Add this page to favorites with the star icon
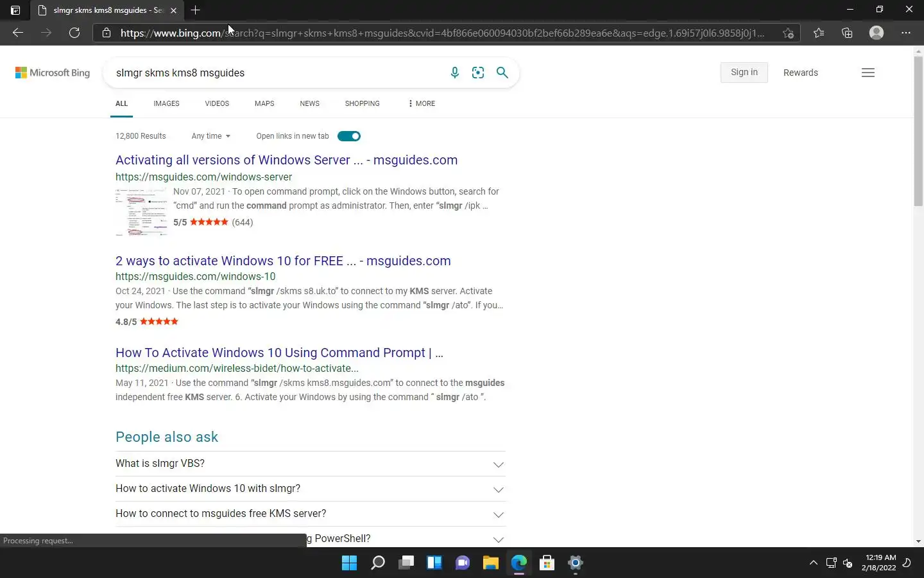924x578 pixels. pos(788,33)
